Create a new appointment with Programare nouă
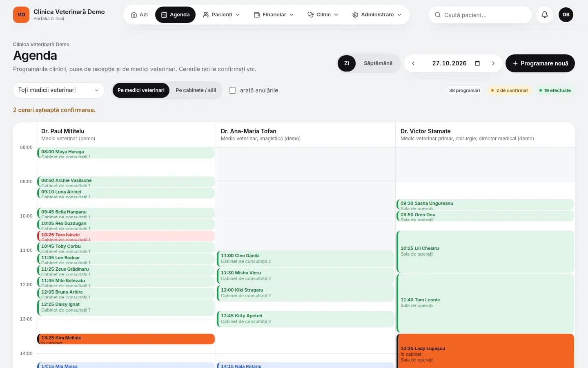Image resolution: width=588 pixels, height=368 pixels. coord(540,63)
